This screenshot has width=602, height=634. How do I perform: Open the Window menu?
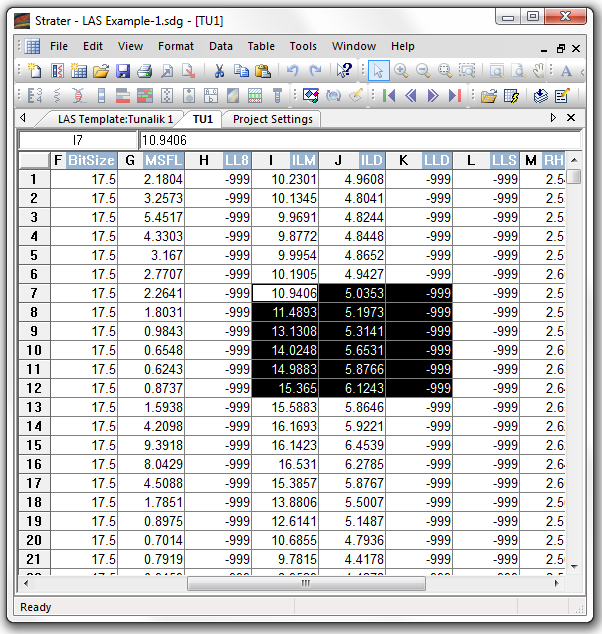coord(354,46)
